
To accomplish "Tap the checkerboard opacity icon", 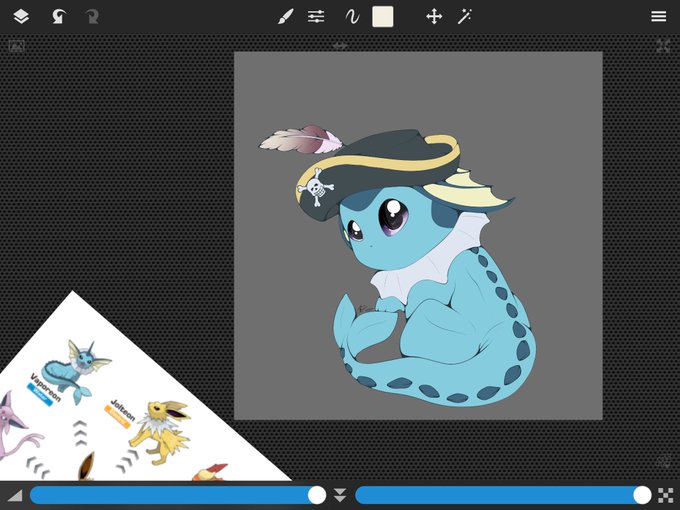I will 665,495.
